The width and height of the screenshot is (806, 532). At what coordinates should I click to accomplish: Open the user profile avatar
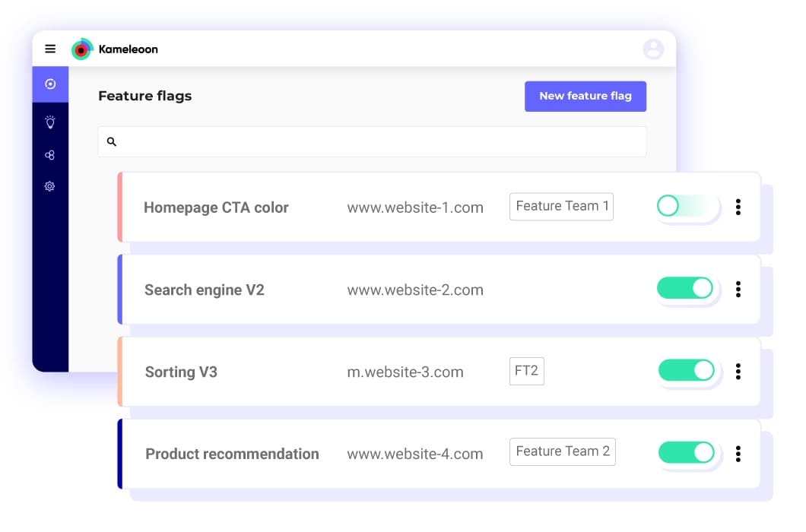pyautogui.click(x=653, y=49)
